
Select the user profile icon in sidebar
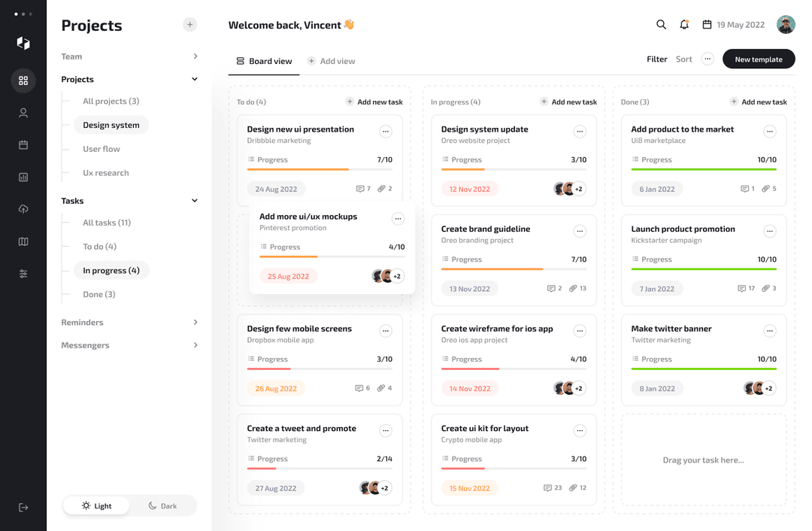(x=23, y=111)
